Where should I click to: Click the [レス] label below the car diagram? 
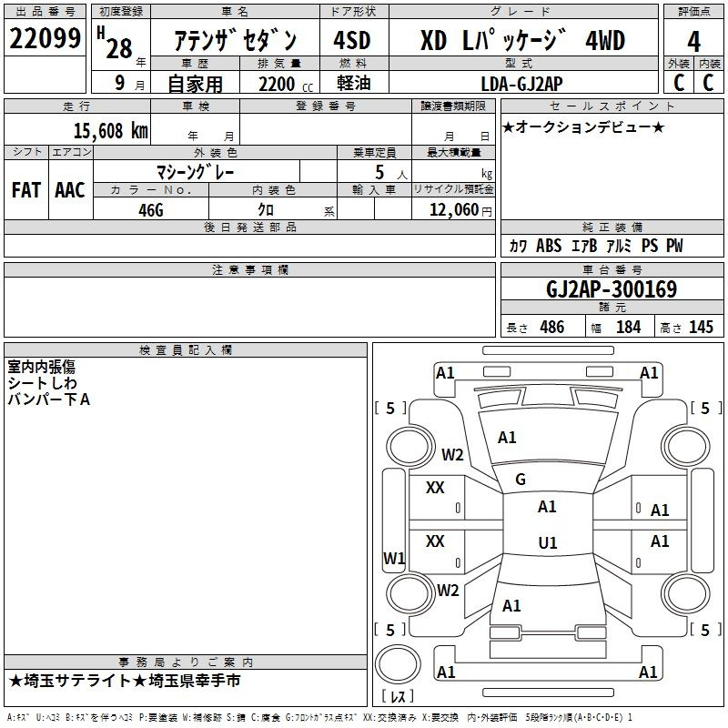(397, 698)
